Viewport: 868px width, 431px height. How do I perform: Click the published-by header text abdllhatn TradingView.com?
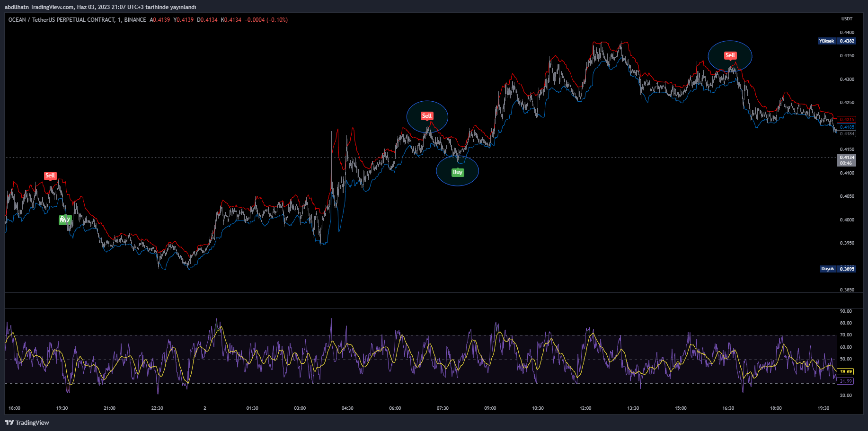pos(39,7)
